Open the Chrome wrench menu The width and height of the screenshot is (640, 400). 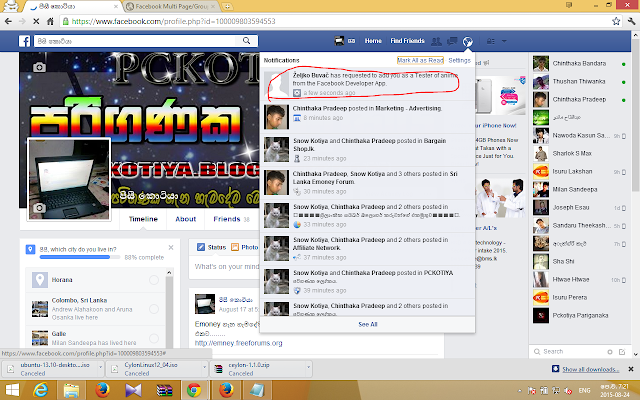click(x=631, y=21)
